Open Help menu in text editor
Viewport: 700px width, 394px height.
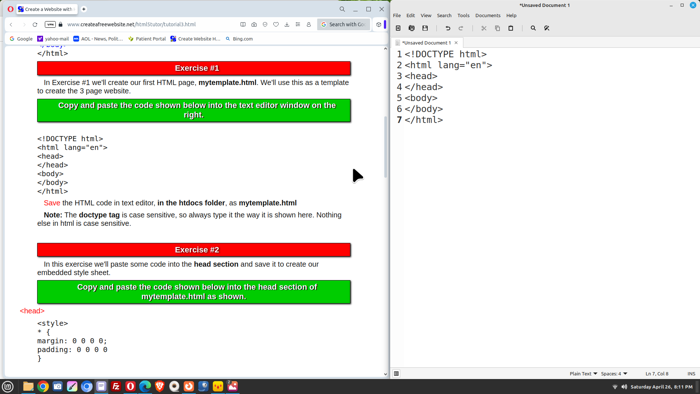click(x=511, y=16)
